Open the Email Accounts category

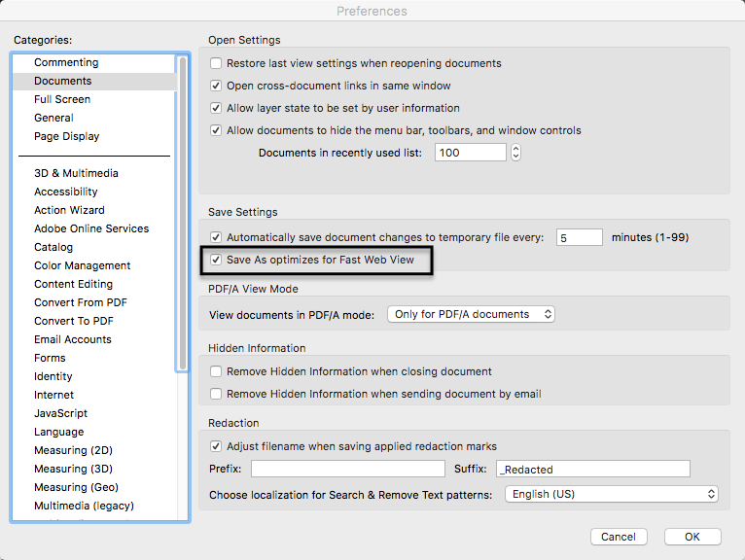(x=73, y=339)
